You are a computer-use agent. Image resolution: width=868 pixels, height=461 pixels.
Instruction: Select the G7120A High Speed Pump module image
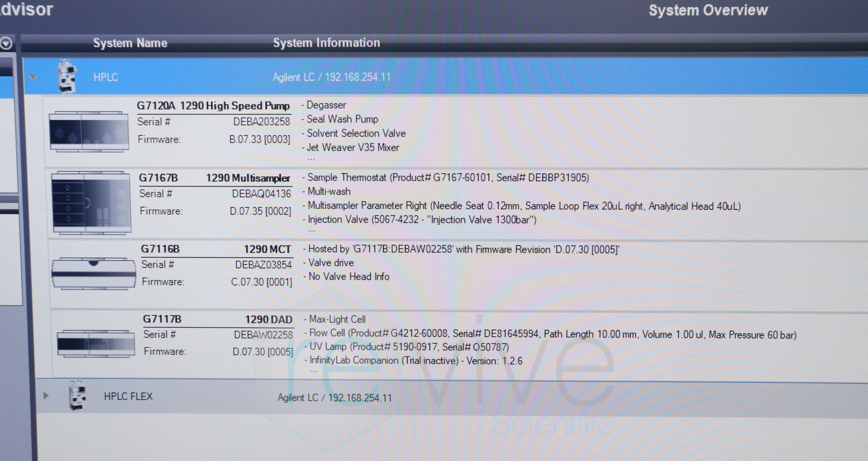[x=89, y=131]
